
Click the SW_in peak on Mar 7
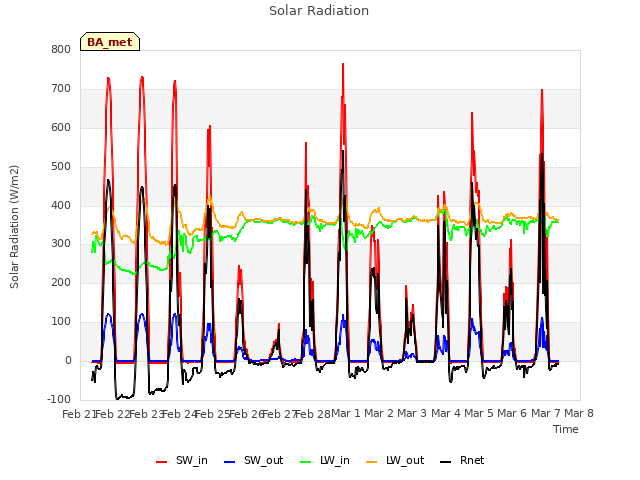pyautogui.click(x=542, y=90)
